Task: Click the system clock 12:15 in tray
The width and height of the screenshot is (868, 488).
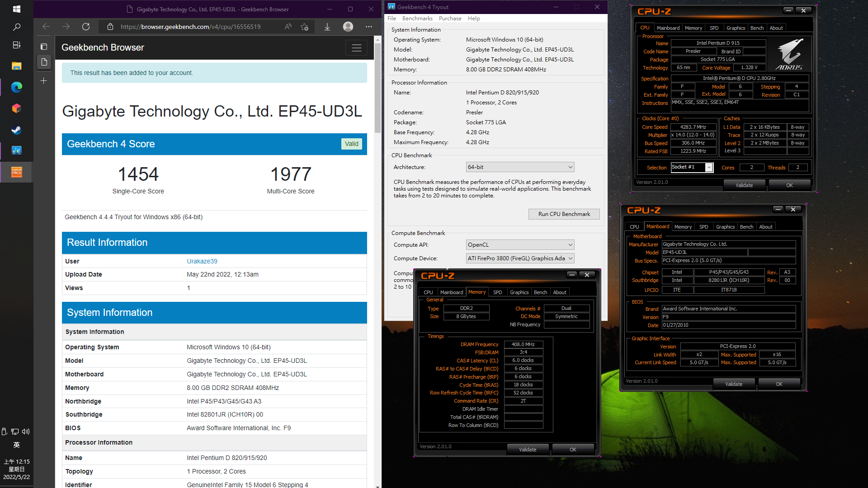Action: coord(17,462)
